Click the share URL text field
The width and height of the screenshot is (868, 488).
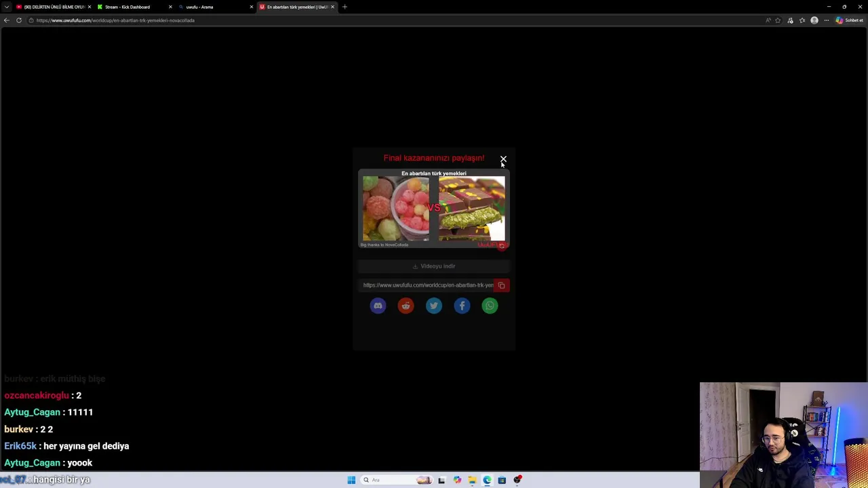427,285
